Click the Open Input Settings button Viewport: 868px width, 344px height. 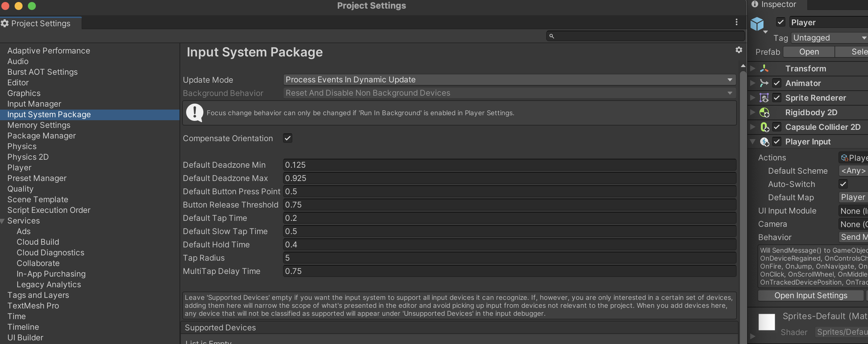[x=810, y=296]
